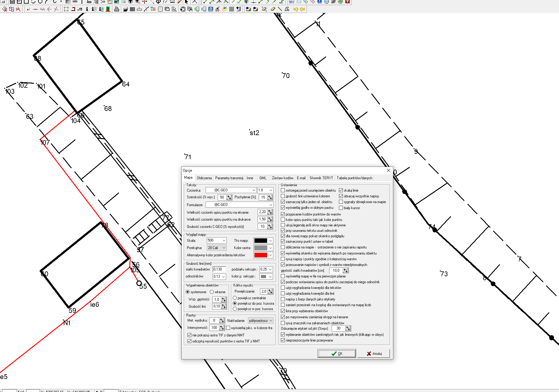Screen dimensions: 559x392
Task: Pick the red alternate text strike color swatch
Action: [x=261, y=255]
